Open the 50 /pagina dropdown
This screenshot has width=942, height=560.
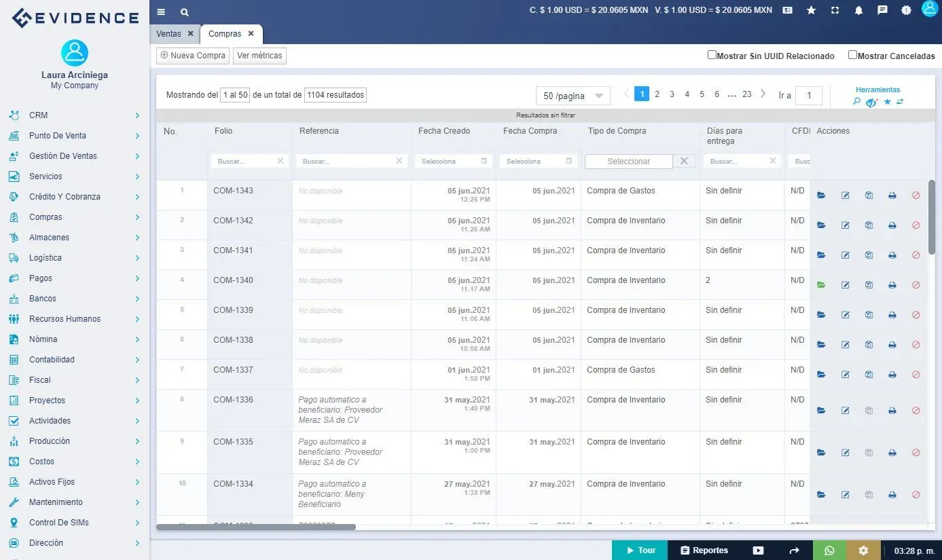pos(573,95)
